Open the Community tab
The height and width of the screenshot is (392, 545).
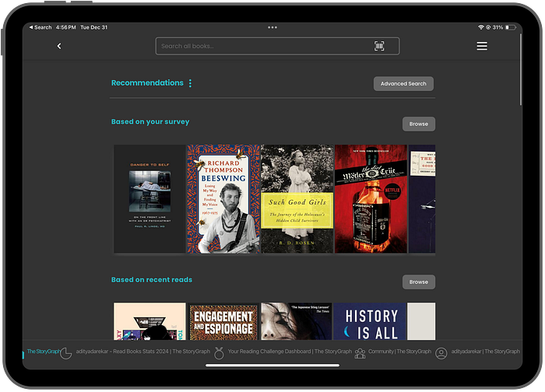(399, 352)
